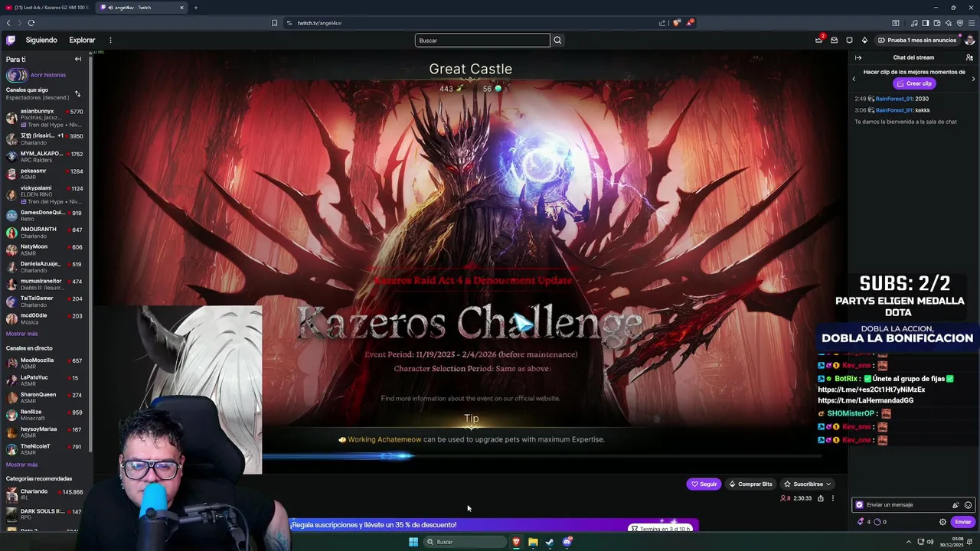This screenshot has height=551, width=980.
Task: Click the browser address bar URL
Action: (x=319, y=23)
